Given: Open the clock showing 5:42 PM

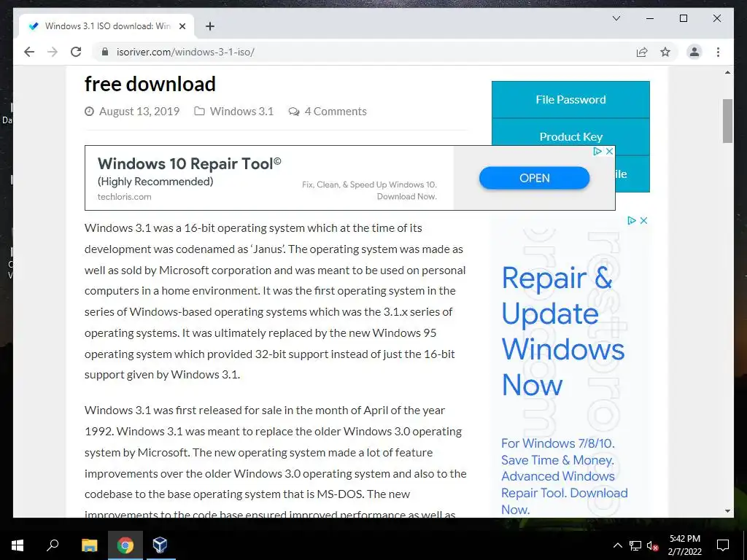Looking at the screenshot, I should click(684, 545).
